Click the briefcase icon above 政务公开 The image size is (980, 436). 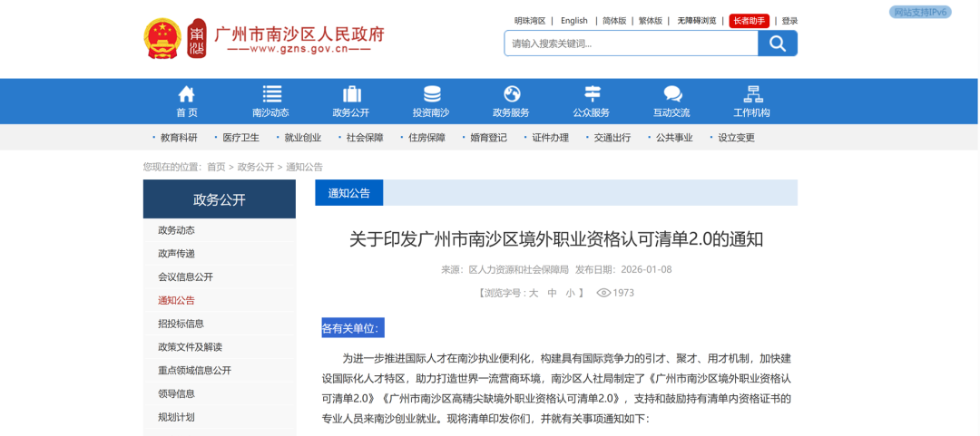point(352,93)
